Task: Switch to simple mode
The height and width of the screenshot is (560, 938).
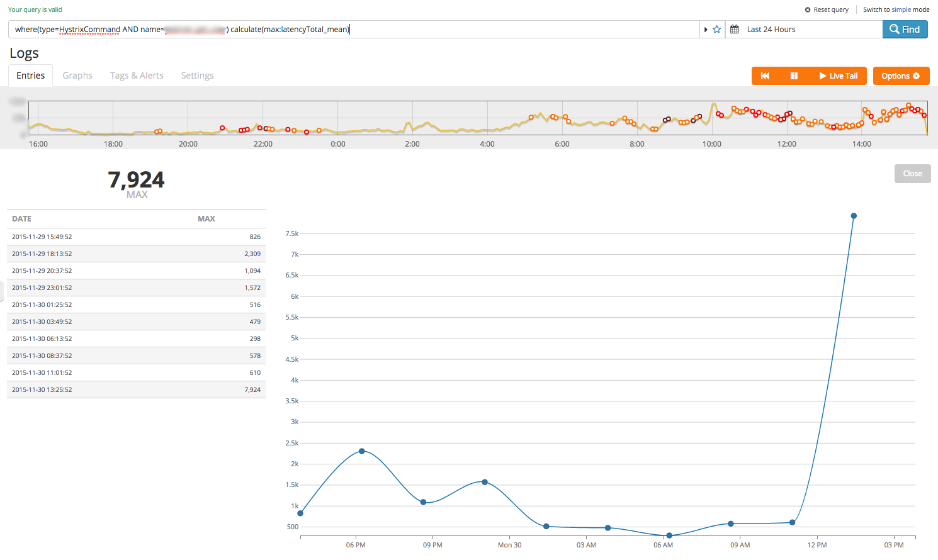Action: coord(896,10)
